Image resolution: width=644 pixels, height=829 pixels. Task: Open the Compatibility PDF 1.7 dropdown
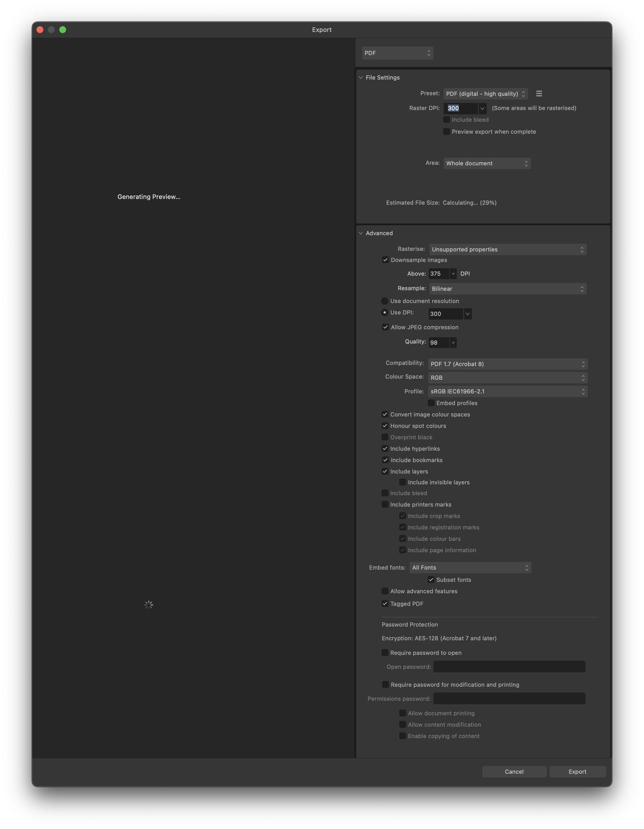(508, 364)
